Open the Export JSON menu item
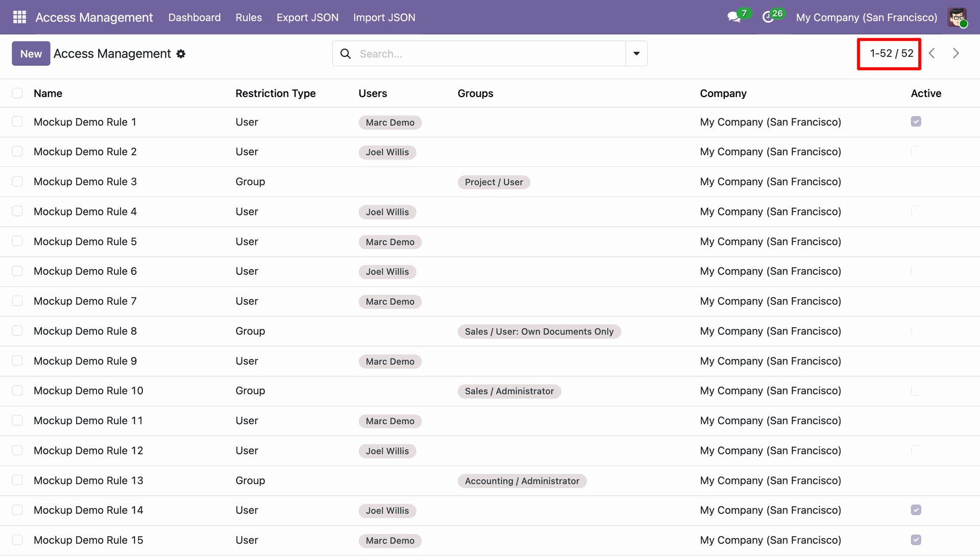 point(308,17)
